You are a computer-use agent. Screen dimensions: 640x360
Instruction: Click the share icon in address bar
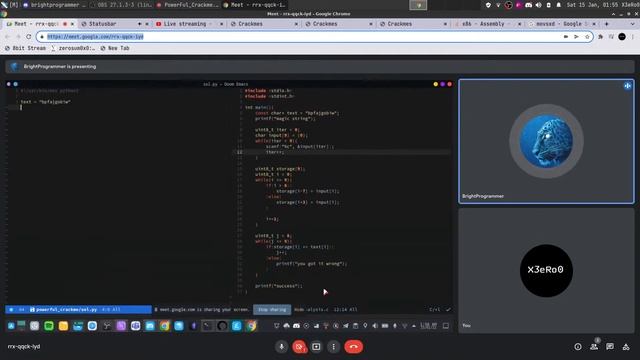(576, 37)
